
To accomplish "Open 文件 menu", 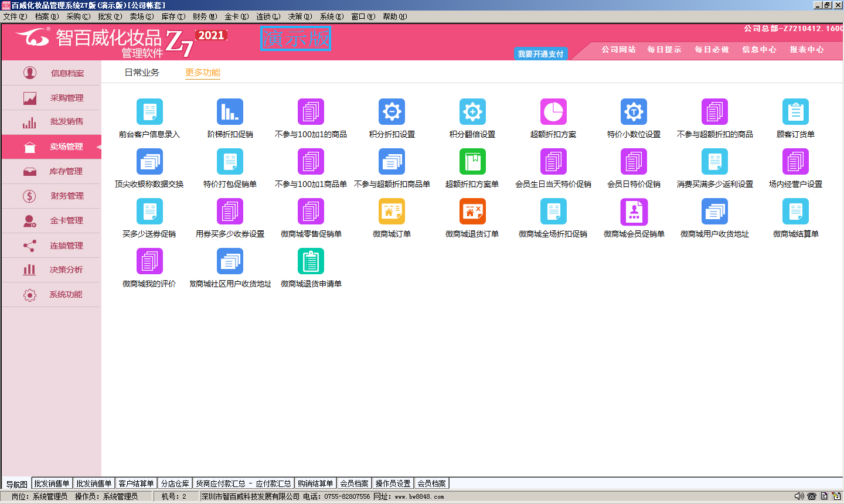I will pyautogui.click(x=15, y=16).
